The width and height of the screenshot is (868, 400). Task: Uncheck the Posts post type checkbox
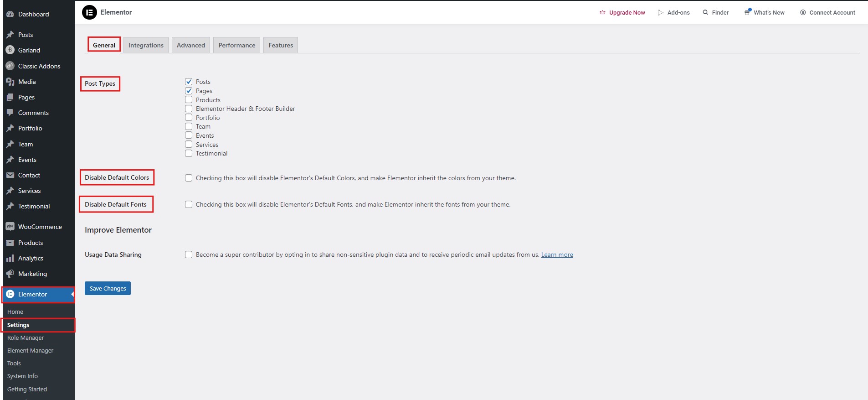click(189, 82)
